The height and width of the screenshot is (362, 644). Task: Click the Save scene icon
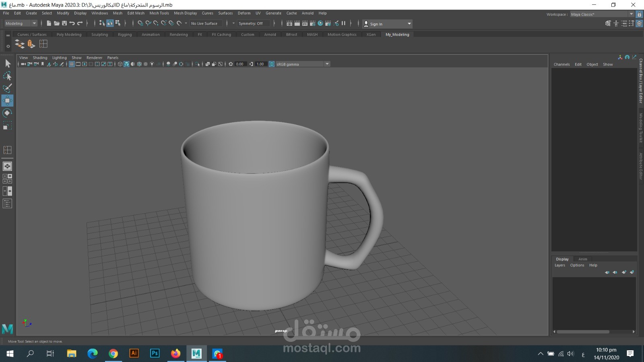click(x=64, y=23)
